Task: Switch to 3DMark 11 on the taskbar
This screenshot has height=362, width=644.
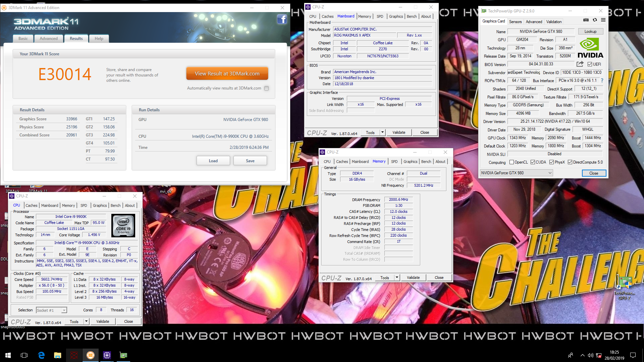Action: tap(91, 355)
